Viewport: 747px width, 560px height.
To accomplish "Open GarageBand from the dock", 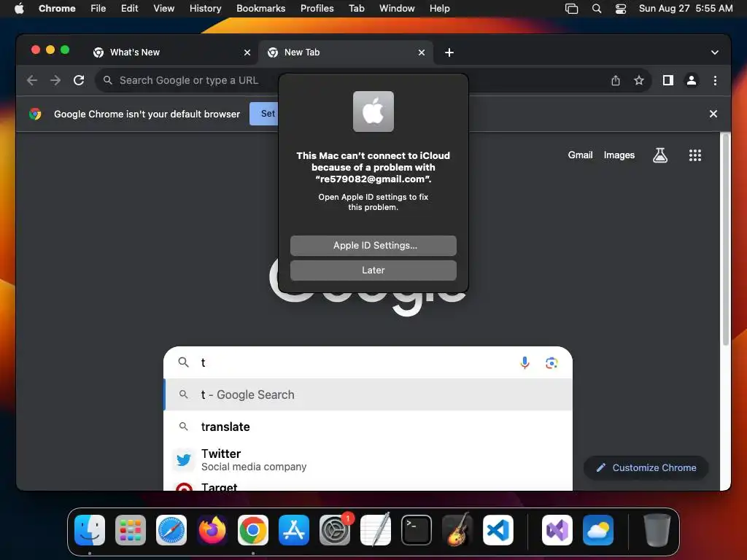I will 457,530.
